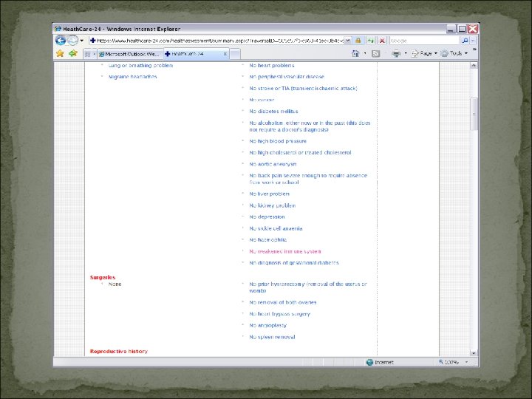Click the browser Forward button

[72, 41]
